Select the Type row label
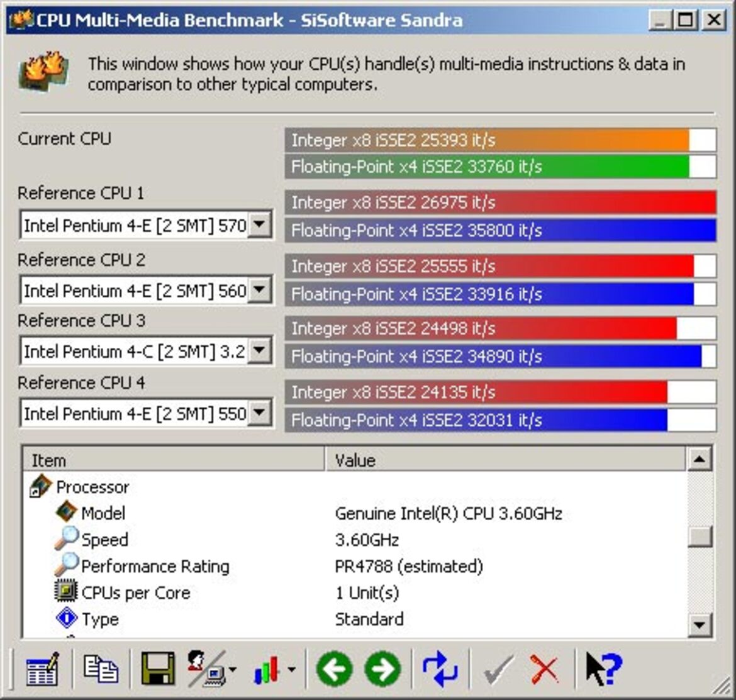 [x=100, y=619]
